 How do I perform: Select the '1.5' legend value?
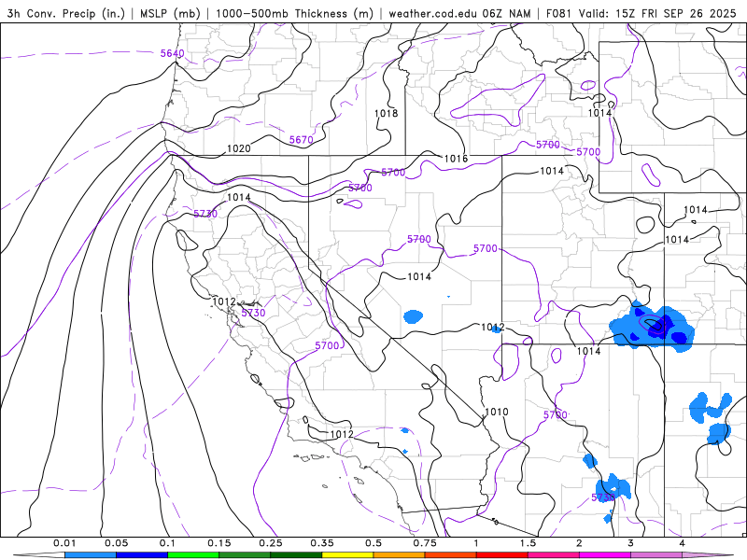click(528, 543)
